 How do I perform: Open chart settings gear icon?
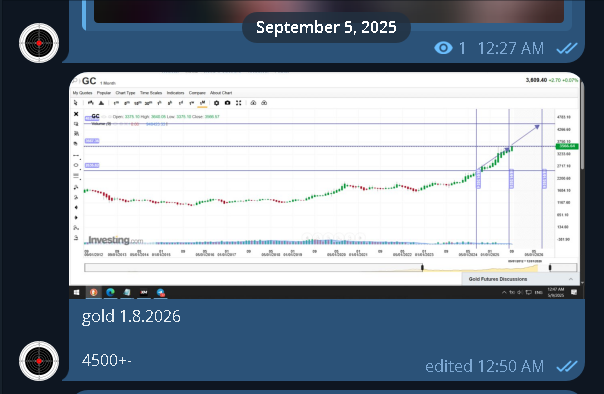(216, 103)
